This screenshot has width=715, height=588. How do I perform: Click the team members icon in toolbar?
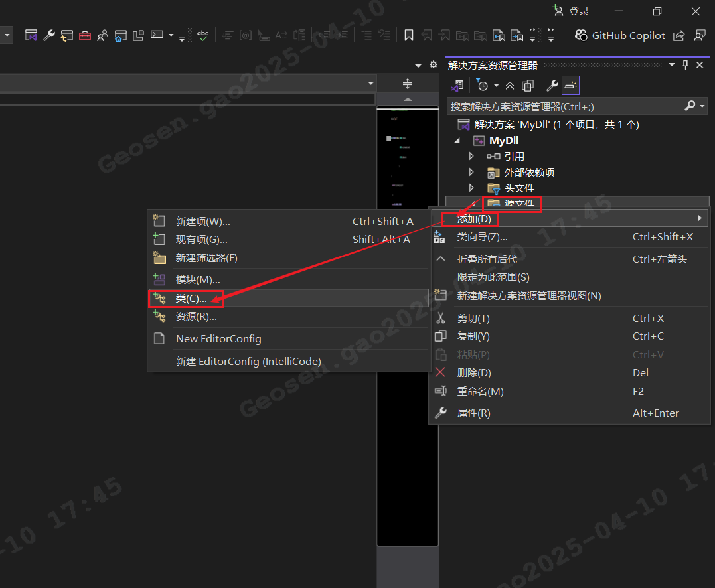point(103,35)
